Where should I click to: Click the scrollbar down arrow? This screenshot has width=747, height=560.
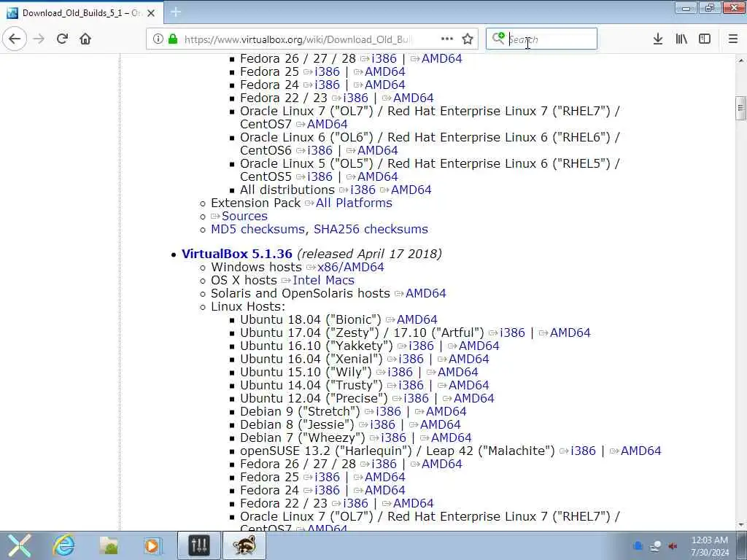point(740,525)
